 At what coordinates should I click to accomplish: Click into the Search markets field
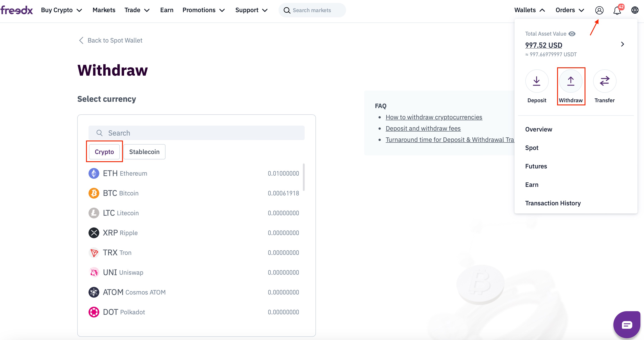[312, 10]
